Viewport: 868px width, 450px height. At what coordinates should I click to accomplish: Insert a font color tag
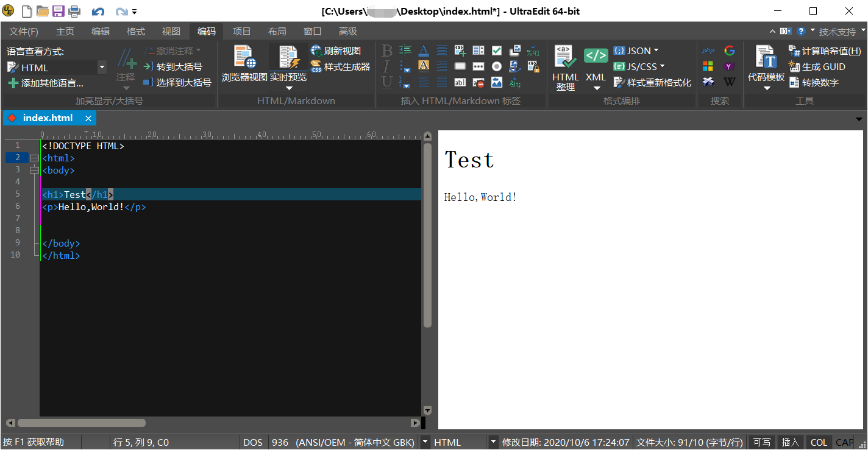coord(424,50)
